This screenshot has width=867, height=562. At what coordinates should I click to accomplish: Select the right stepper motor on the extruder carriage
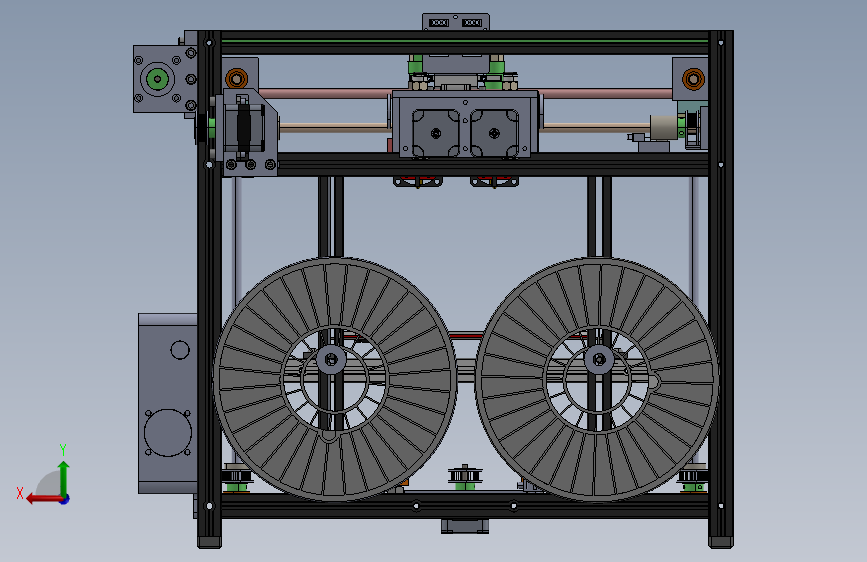[494, 133]
